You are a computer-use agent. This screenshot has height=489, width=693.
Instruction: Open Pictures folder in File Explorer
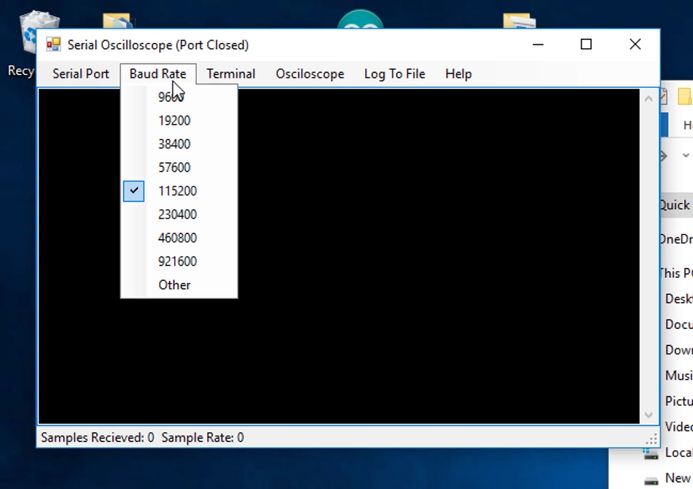coord(678,401)
